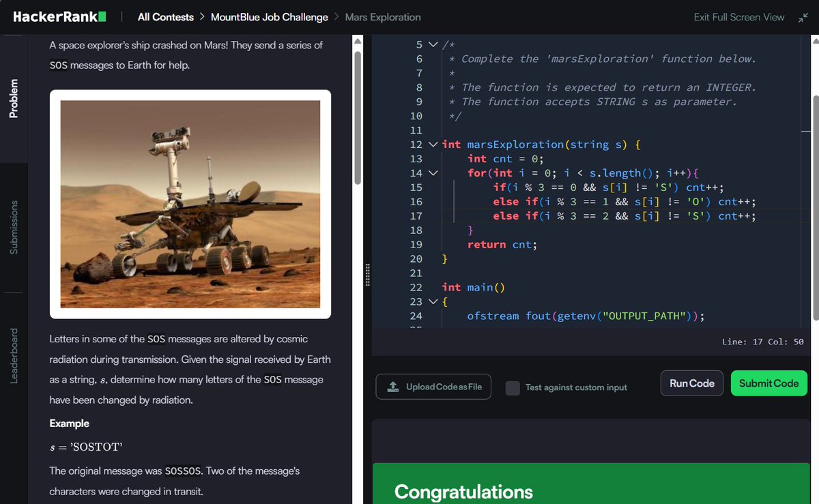Click the 'accepts STRING s' comment line
Viewport: 819px width, 504px height.
(x=593, y=102)
